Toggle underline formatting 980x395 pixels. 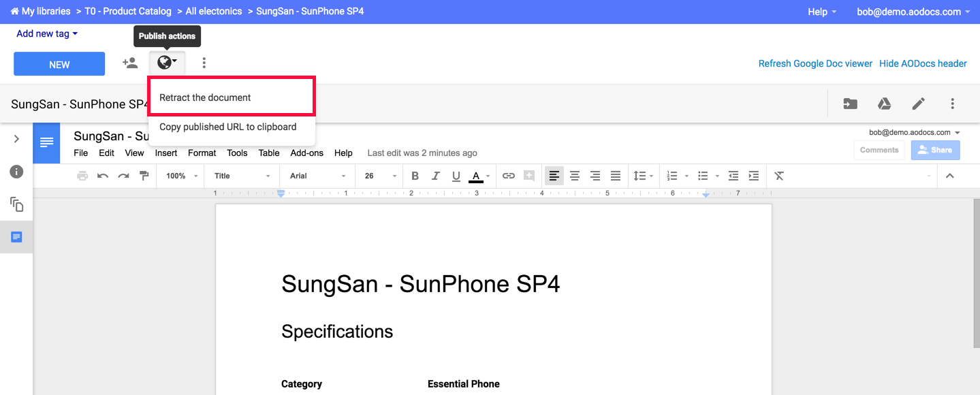456,176
